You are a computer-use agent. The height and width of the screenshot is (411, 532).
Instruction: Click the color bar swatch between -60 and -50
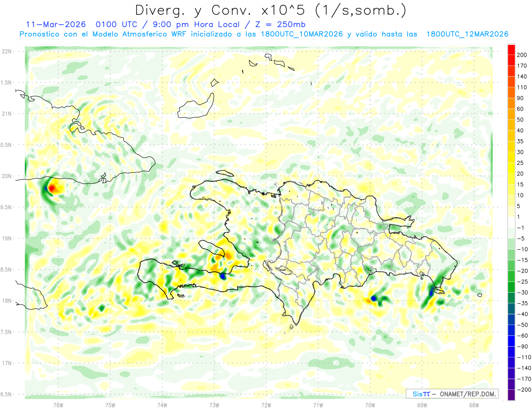pos(511,331)
